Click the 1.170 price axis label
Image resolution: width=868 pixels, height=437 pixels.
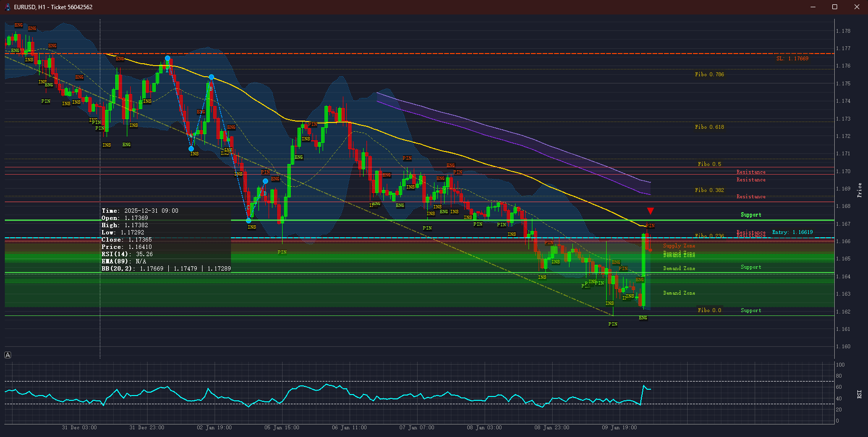click(843, 171)
